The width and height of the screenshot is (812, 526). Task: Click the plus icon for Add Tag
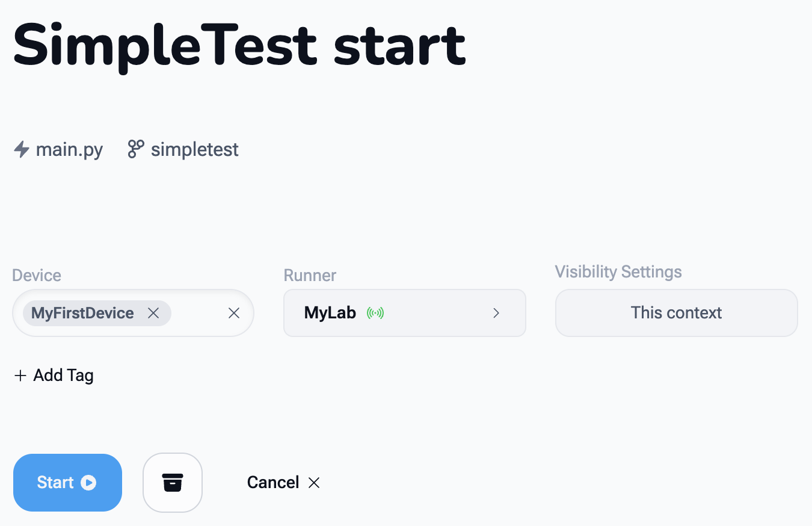point(20,376)
